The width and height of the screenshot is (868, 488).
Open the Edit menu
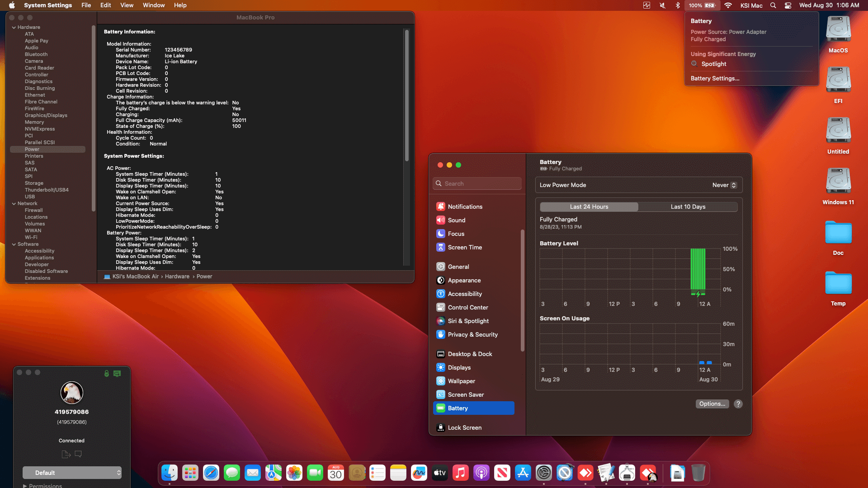click(x=105, y=5)
